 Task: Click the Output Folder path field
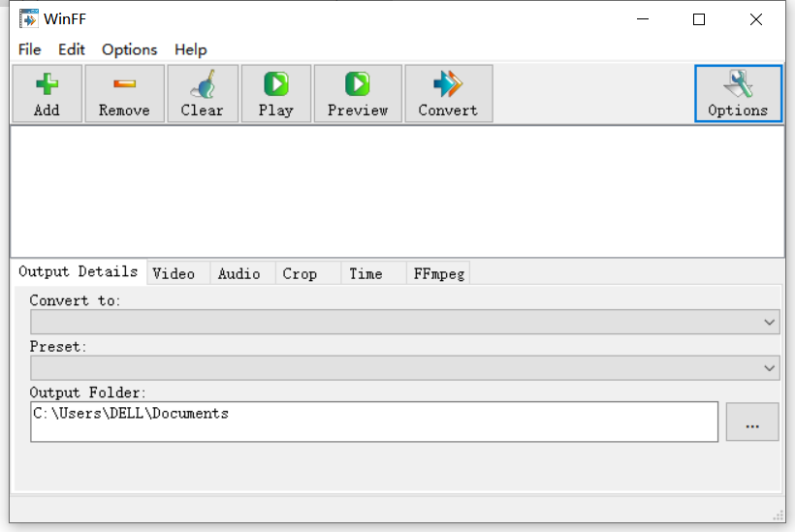coord(374,422)
